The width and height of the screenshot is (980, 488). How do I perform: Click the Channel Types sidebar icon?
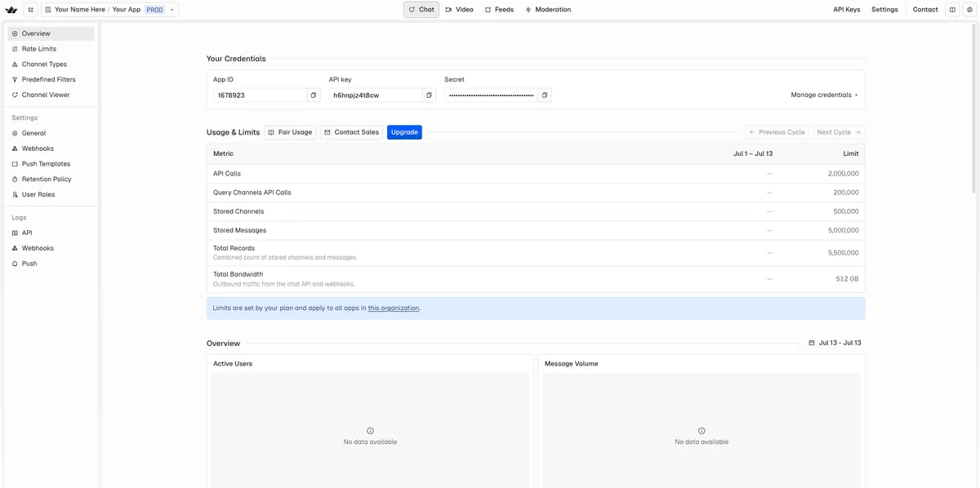(15, 64)
